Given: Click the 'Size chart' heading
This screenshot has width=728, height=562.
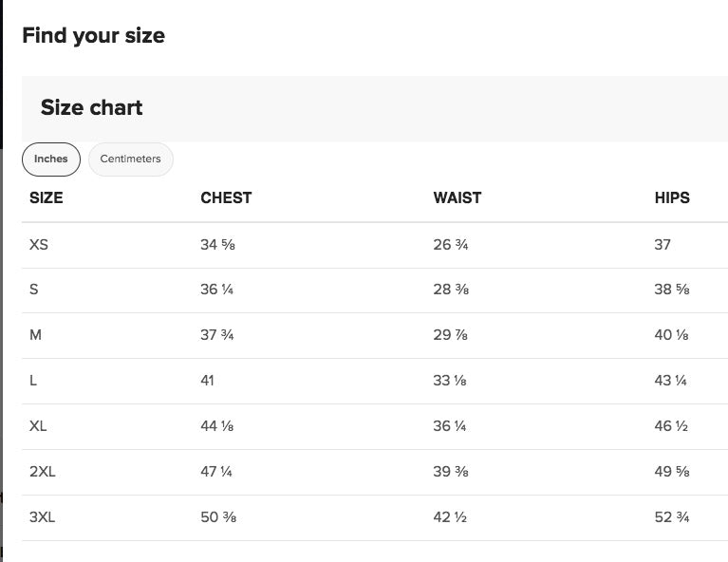Looking at the screenshot, I should coord(91,107).
